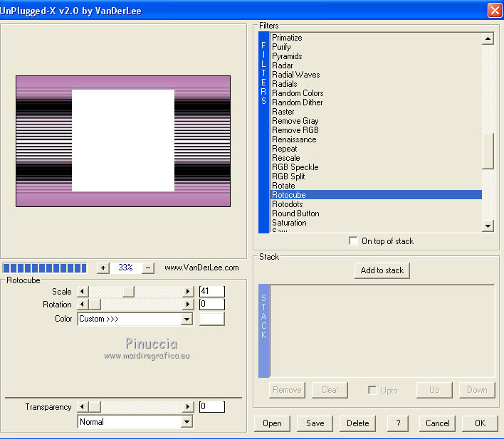Viewport: 504px width, 439px height.
Task: Close the UnPlugged-X window
Action: (495, 10)
